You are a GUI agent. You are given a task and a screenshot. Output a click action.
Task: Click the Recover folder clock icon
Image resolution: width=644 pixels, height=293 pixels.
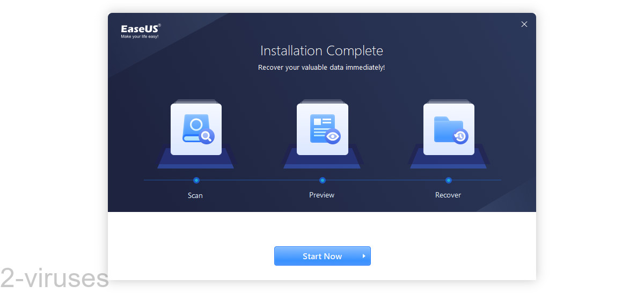coord(449,129)
